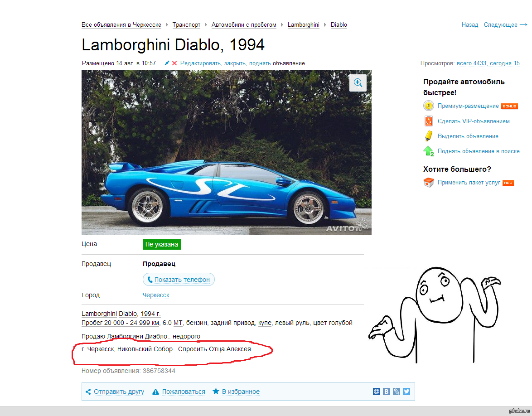This screenshot has width=532, height=416.
Task: Click Номер объявления: 386758344 text
Action: tap(128, 371)
